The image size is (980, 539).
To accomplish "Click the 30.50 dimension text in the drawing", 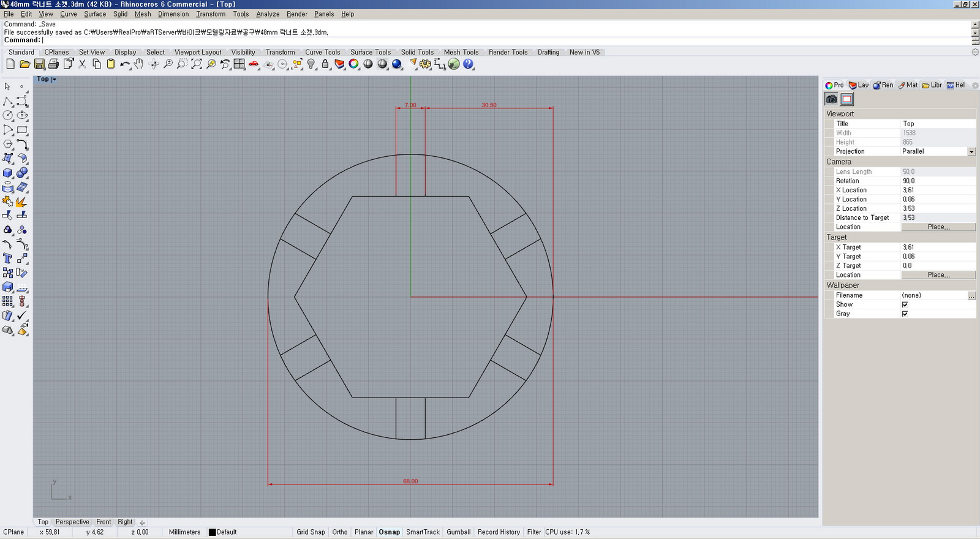I will pos(489,105).
